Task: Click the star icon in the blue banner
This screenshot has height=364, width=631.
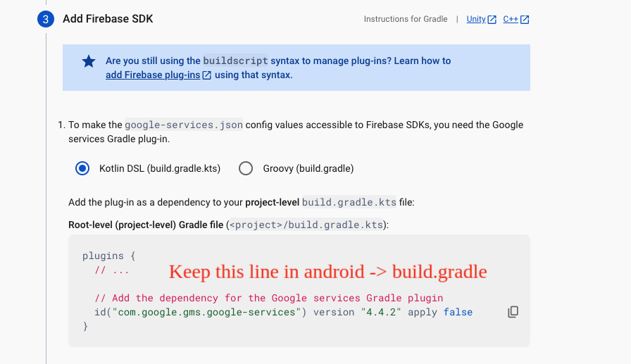Action: coord(89,62)
